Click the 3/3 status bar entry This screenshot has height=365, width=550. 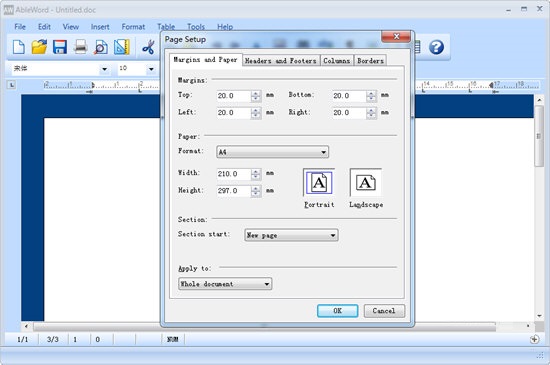tap(53, 339)
